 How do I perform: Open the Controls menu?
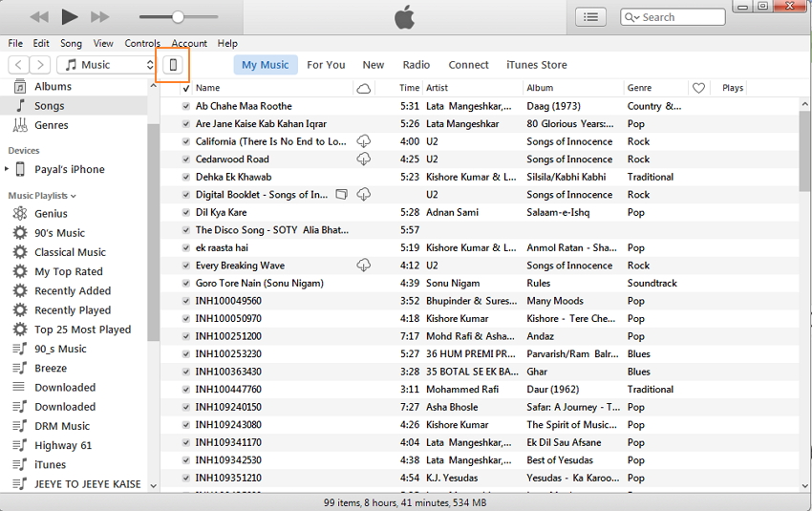[142, 44]
